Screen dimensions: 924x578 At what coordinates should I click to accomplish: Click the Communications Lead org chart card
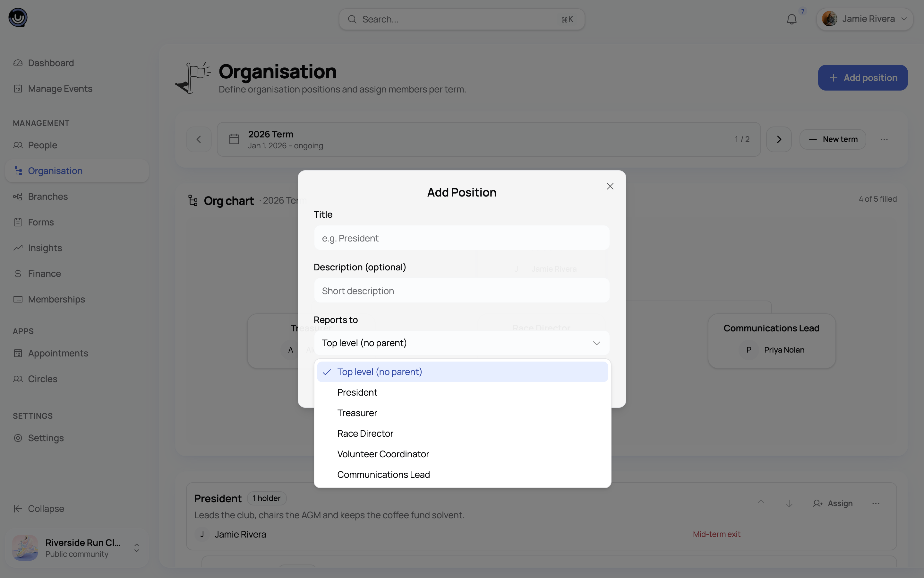[771, 341]
